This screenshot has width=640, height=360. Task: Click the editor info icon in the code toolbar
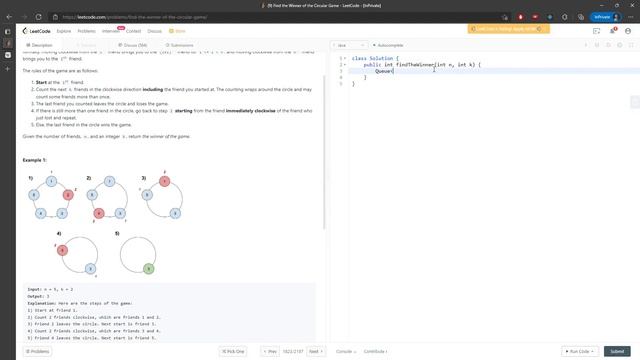tap(586, 45)
